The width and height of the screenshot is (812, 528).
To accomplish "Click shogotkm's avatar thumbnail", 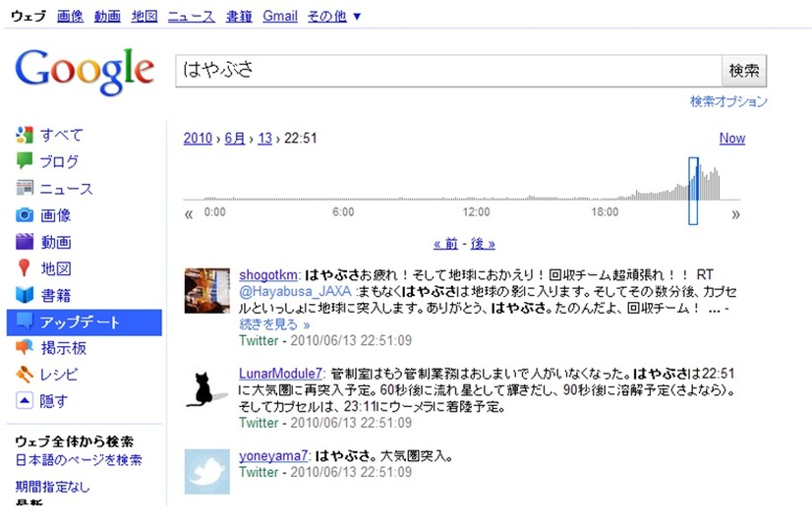I will tap(207, 291).
